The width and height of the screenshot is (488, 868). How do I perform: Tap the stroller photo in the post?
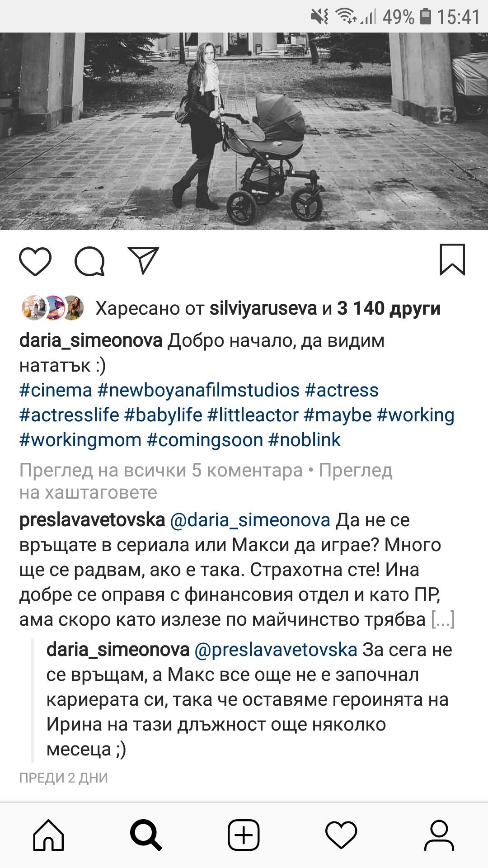point(244,131)
